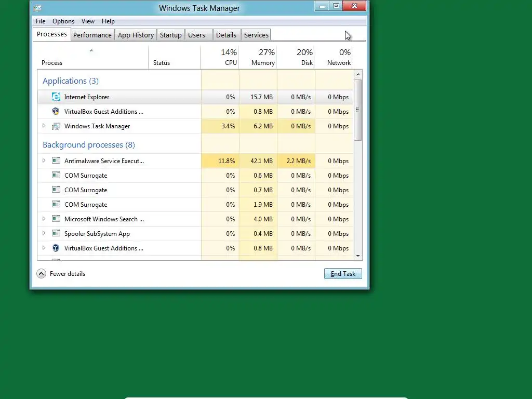This screenshot has width=532, height=399.
Task: Expand the Spooler SubSystem App row
Action: [x=44, y=233]
